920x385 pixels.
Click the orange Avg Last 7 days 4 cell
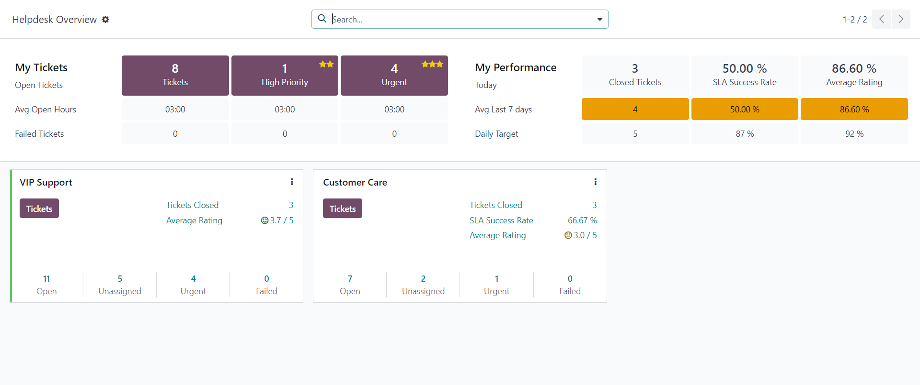pos(635,109)
